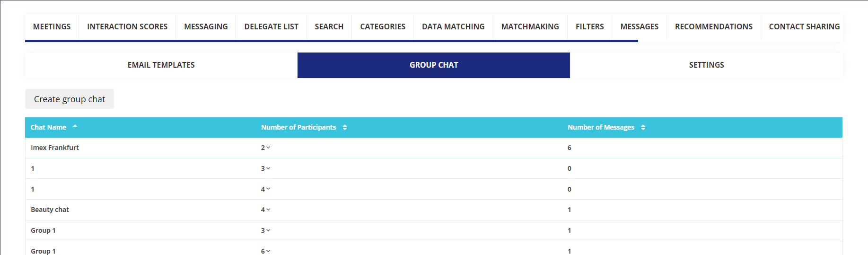
Task: Open the 3-participant dropdown of chat "1"
Action: (x=268, y=168)
